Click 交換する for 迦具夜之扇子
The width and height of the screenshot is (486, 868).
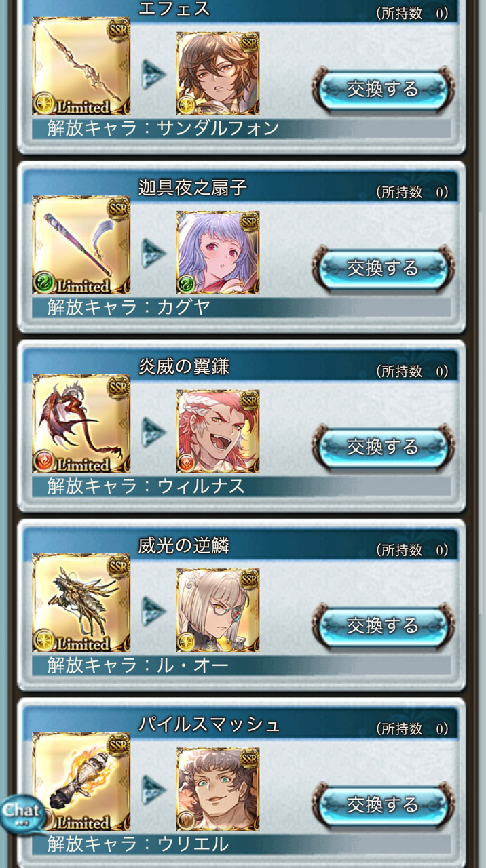[383, 269]
